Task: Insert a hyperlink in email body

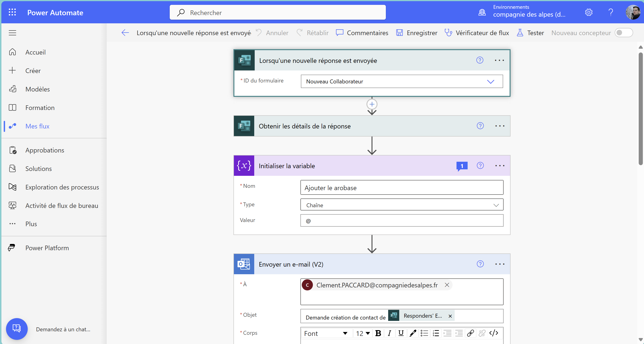Action: tap(470, 333)
